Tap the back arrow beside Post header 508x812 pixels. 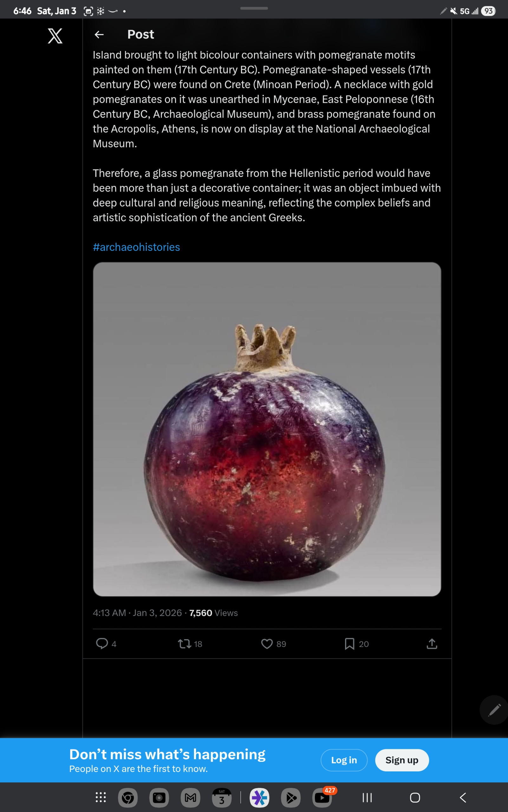pos(99,35)
